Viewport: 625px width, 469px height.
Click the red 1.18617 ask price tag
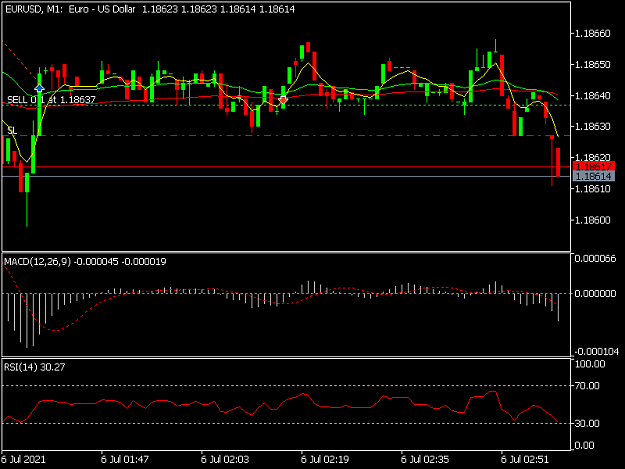[594, 167]
